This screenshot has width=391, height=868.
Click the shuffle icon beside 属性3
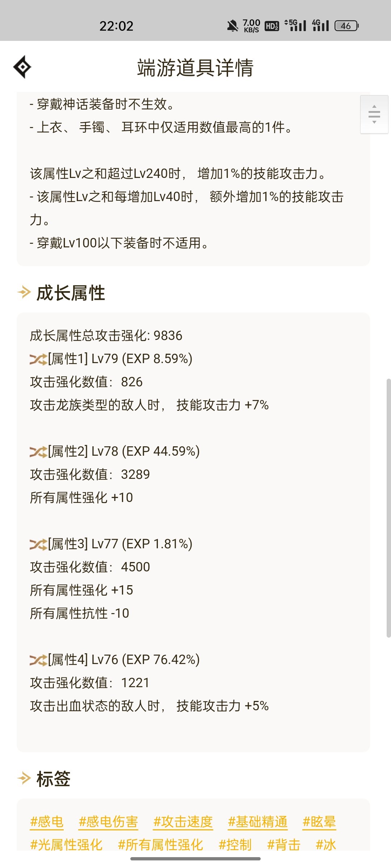tap(38, 544)
